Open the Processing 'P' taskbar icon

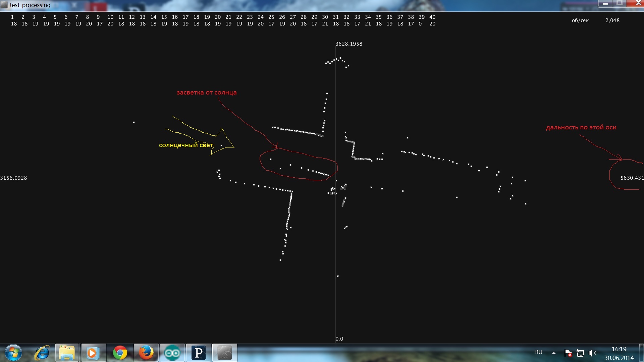click(199, 353)
